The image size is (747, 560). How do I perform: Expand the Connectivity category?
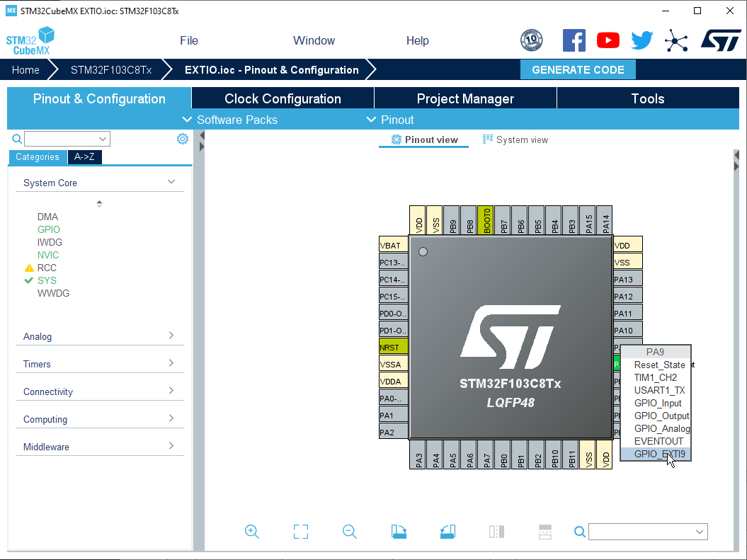[171, 391]
